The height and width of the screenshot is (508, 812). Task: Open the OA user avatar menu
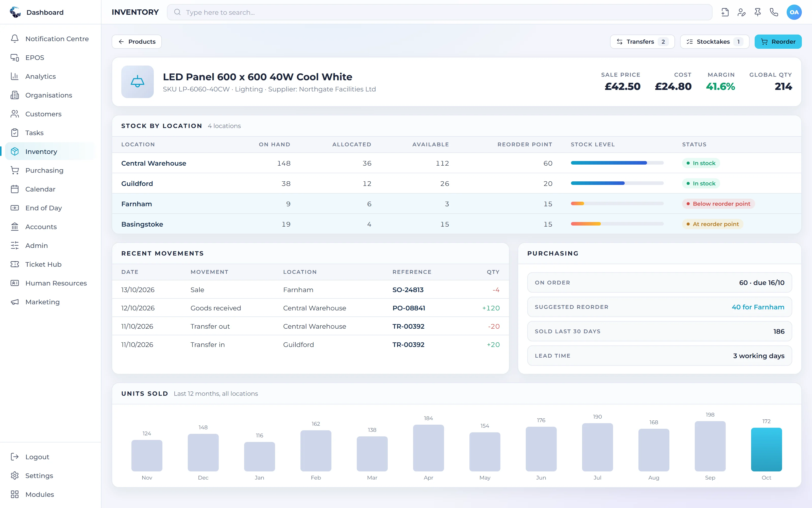click(794, 12)
